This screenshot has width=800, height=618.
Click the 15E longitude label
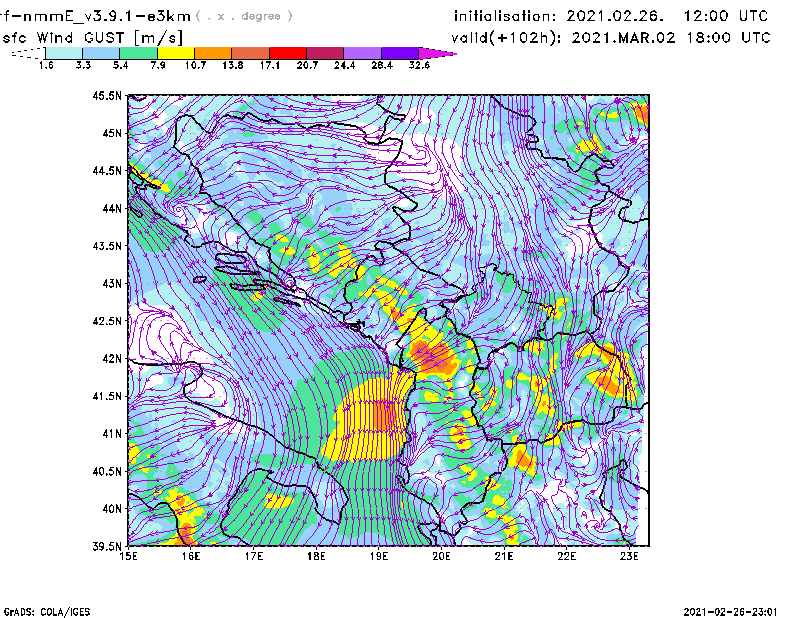[x=128, y=556]
